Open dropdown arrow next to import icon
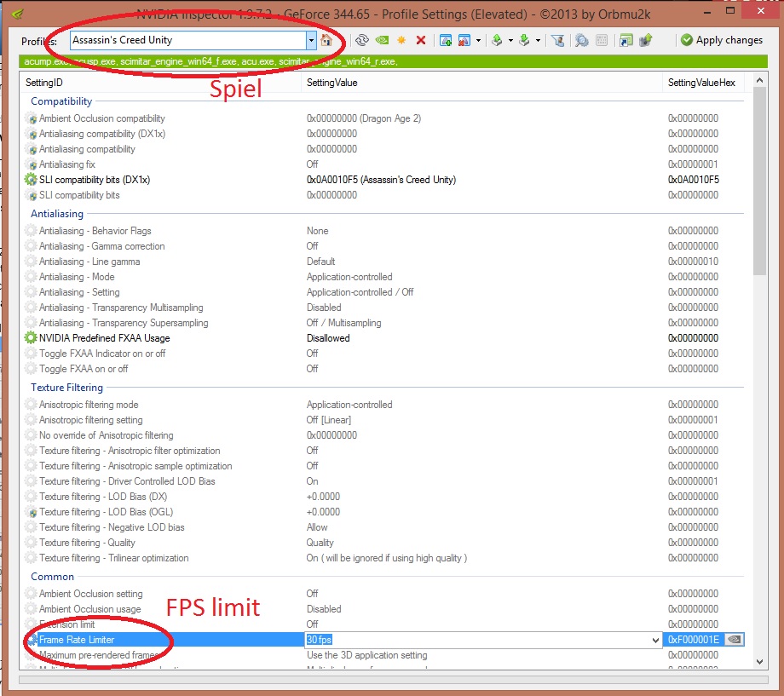The height and width of the screenshot is (696, 784). tap(538, 41)
